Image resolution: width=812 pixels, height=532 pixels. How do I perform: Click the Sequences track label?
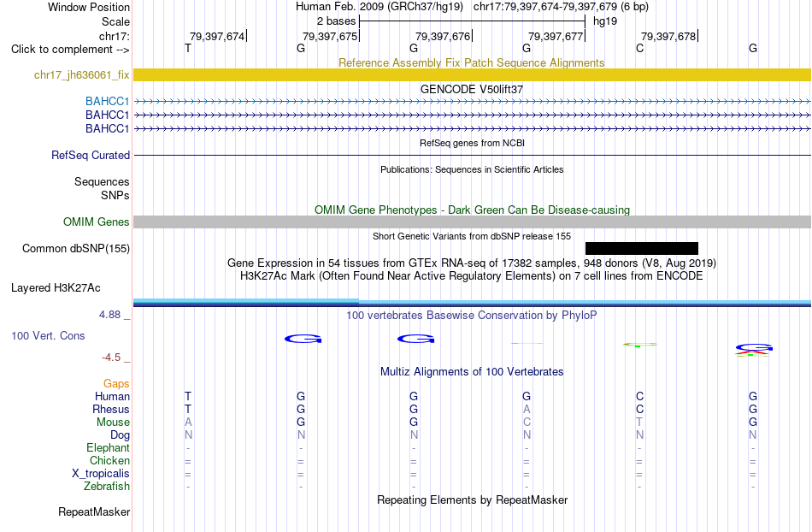[x=102, y=182]
